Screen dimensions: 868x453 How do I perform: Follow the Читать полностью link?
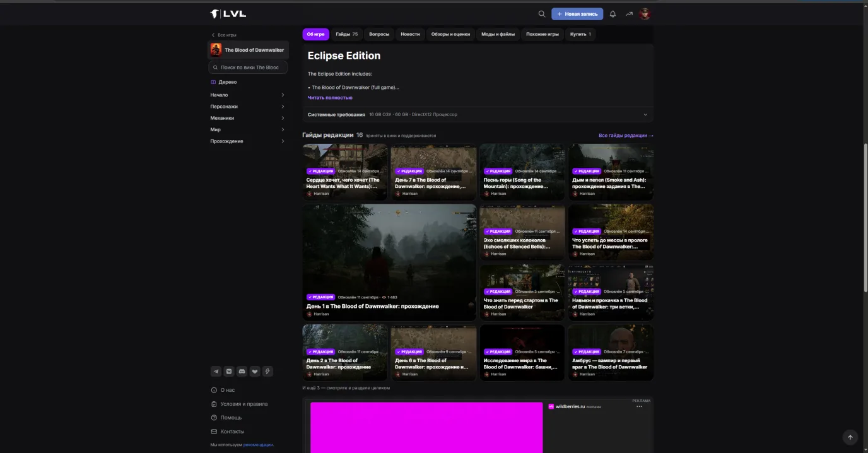click(x=330, y=98)
